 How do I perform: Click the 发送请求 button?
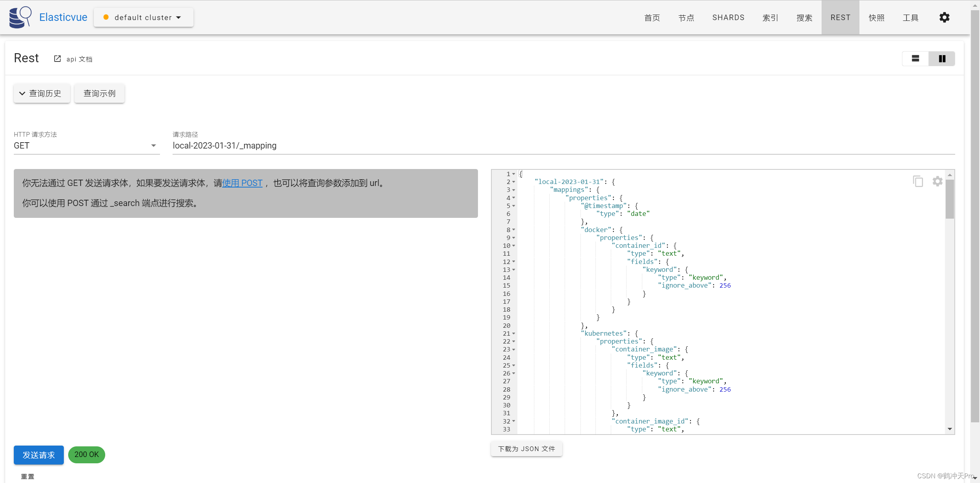38,455
